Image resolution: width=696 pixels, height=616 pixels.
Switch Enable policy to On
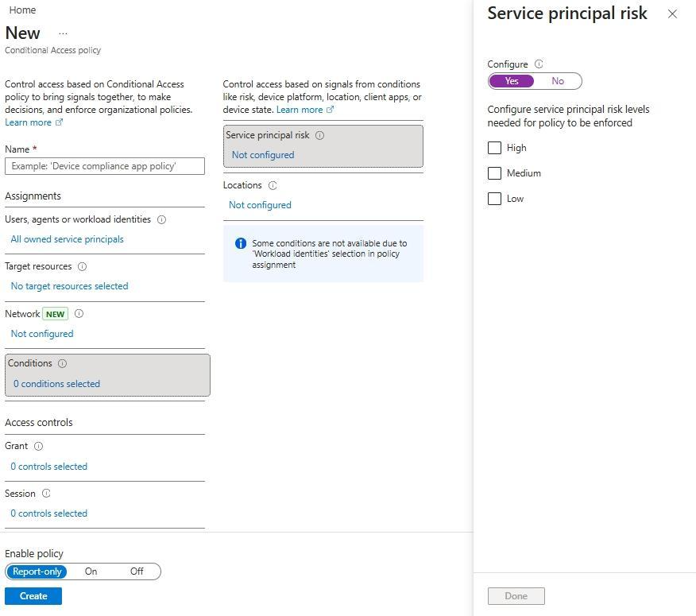point(91,571)
